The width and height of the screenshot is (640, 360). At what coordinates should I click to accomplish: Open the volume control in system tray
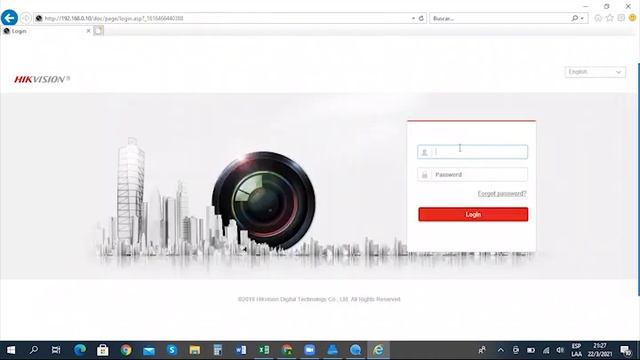click(x=560, y=350)
